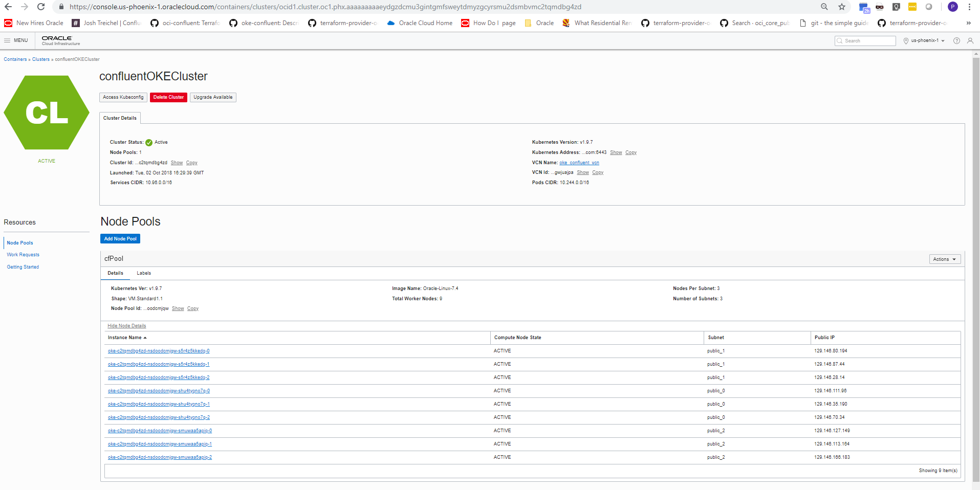The height and width of the screenshot is (490, 980).
Task: Click the Access Kubeconfig button
Action: (x=123, y=97)
